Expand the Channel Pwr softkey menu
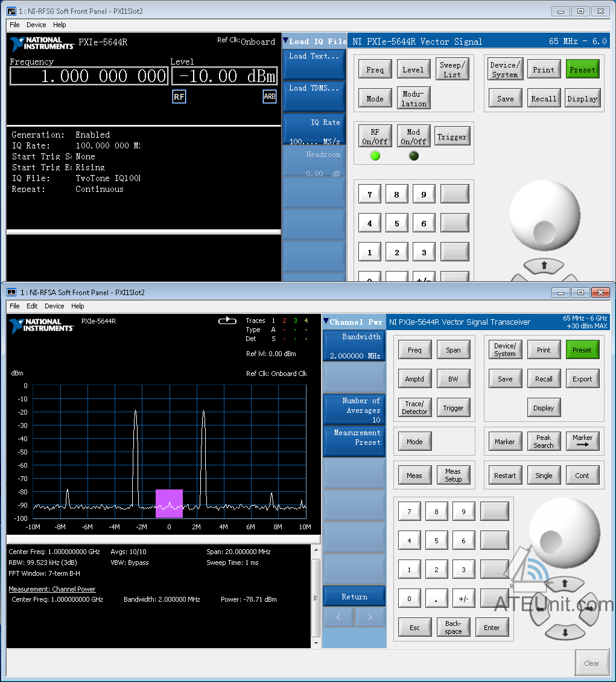Image resolution: width=616 pixels, height=682 pixels. (x=354, y=322)
